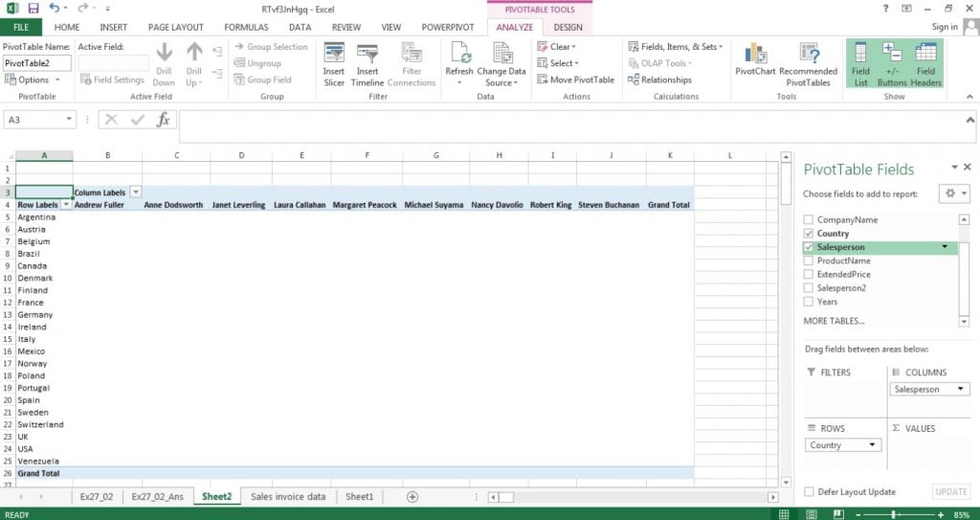Zoom in with the plus button
This screenshot has height=520, width=980.
coord(941,514)
